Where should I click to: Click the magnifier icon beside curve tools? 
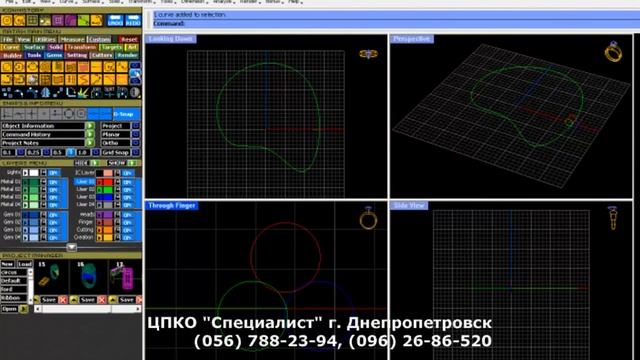(x=135, y=74)
